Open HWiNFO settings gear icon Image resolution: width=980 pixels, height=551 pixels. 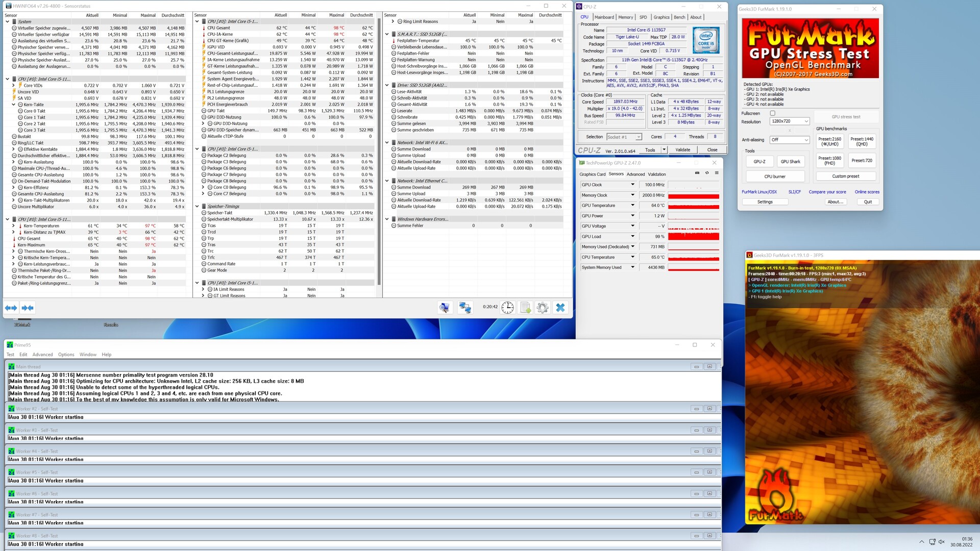coord(543,308)
